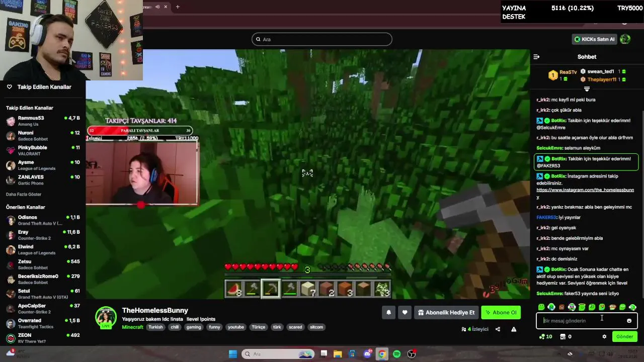Toggle follow with the heart button
Image resolution: width=644 pixels, height=362 pixels.
tap(405, 312)
